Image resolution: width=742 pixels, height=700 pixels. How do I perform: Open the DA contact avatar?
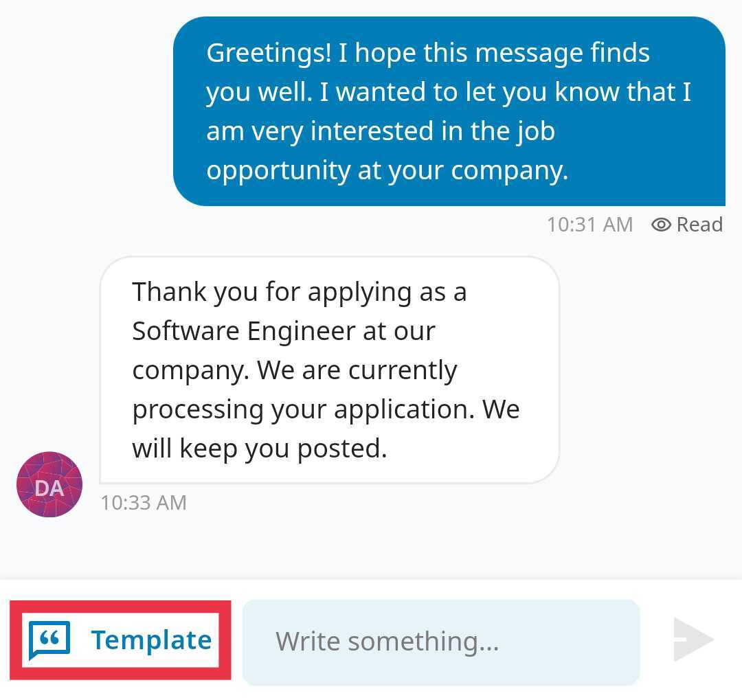coord(49,484)
